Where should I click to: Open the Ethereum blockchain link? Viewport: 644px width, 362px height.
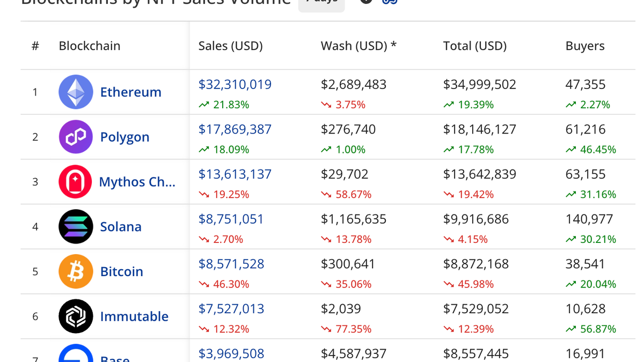tap(130, 92)
